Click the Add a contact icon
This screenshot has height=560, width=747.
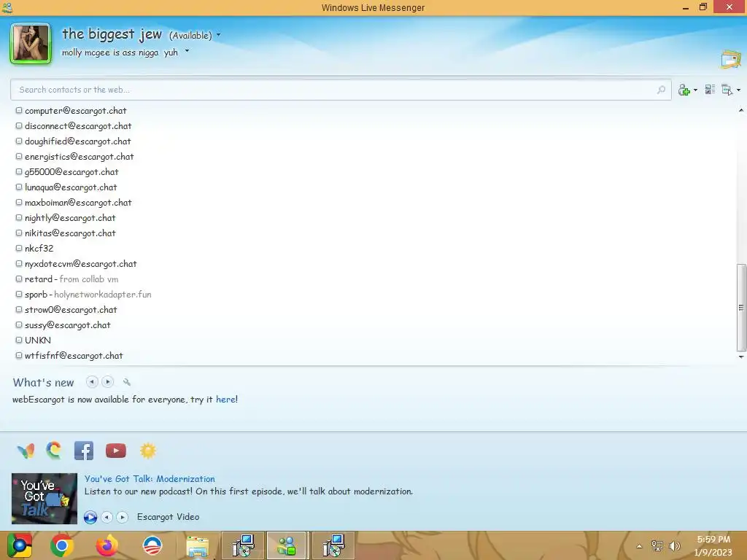(684, 90)
